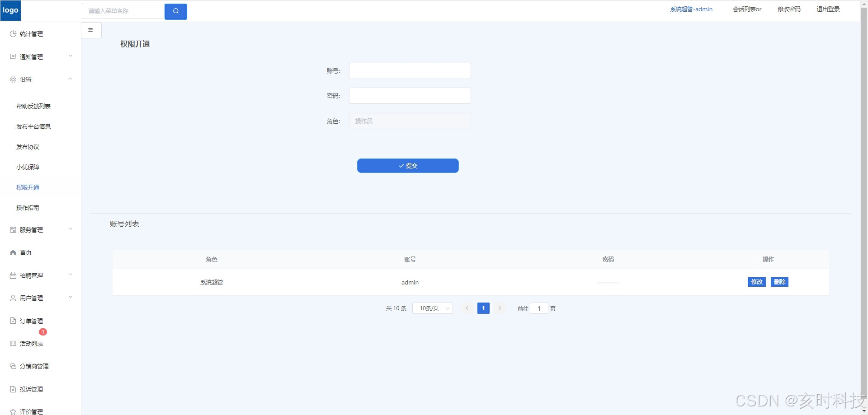Click the icon beside 服务管理

13,230
